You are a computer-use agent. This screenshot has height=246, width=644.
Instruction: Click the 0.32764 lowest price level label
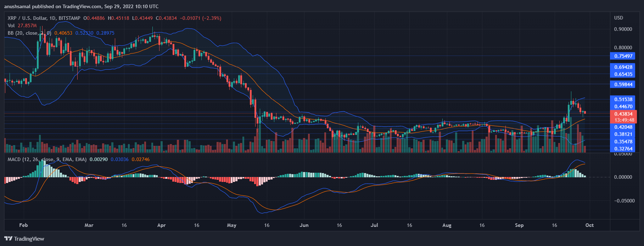click(x=623, y=149)
